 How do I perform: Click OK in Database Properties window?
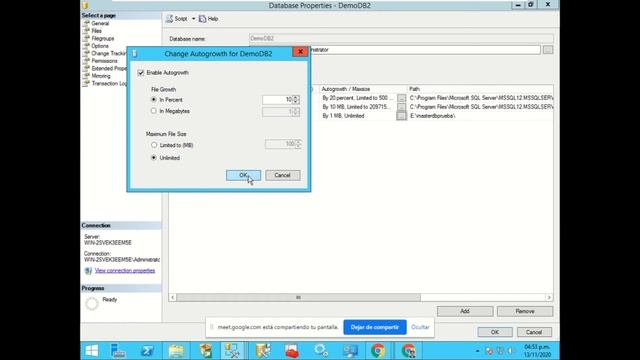[x=495, y=332]
